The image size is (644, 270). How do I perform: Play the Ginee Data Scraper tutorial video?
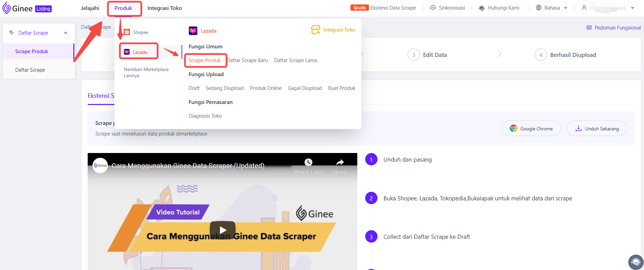point(223,230)
